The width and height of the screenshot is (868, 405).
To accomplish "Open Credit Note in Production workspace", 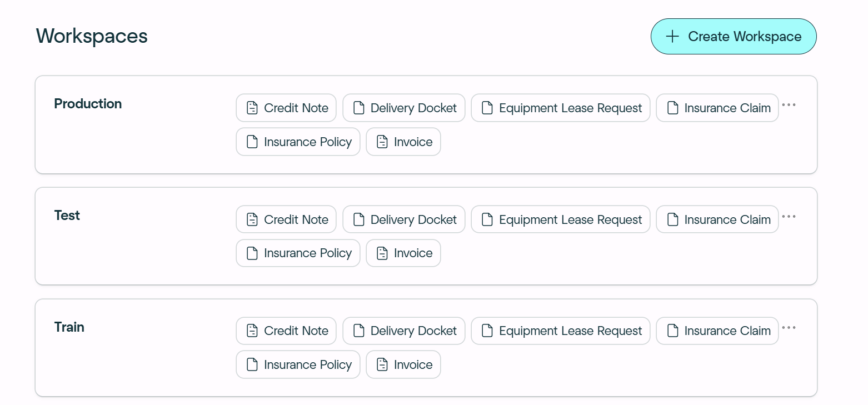I will click(x=286, y=108).
